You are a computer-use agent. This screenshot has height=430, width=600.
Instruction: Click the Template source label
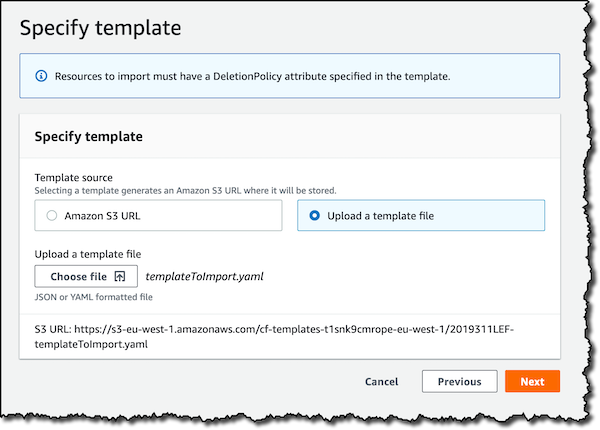73,178
